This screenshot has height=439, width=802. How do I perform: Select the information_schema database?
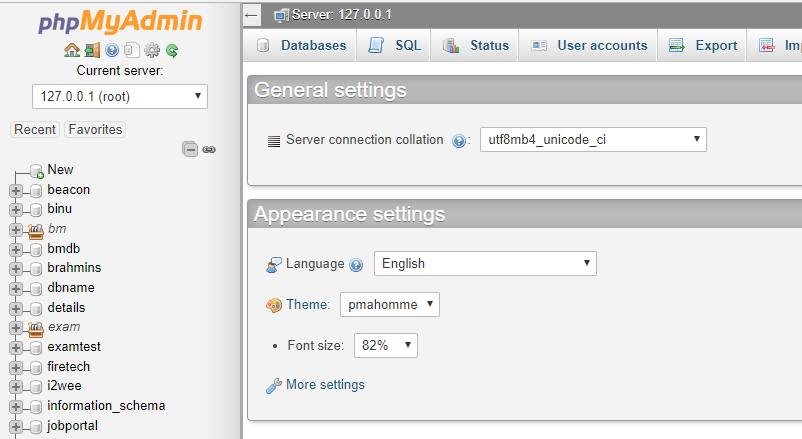[106, 406]
